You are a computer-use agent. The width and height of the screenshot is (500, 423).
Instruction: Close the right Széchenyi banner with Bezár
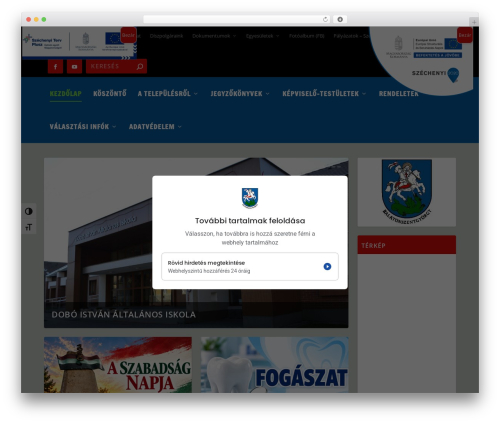[464, 35]
